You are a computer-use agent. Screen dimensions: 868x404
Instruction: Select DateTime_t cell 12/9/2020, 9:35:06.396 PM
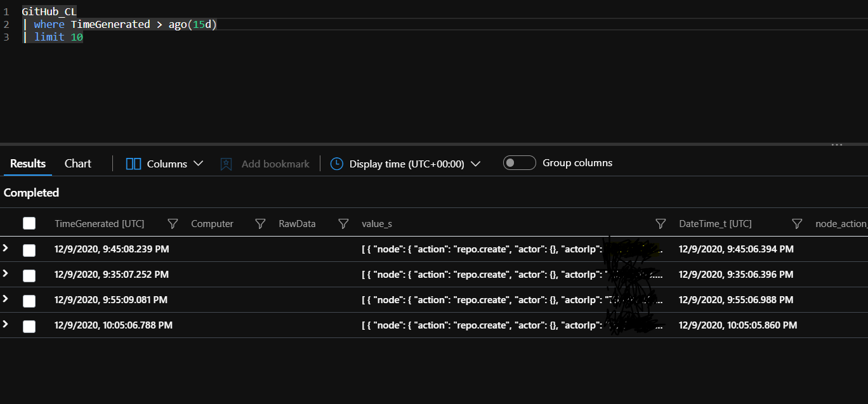pos(736,275)
